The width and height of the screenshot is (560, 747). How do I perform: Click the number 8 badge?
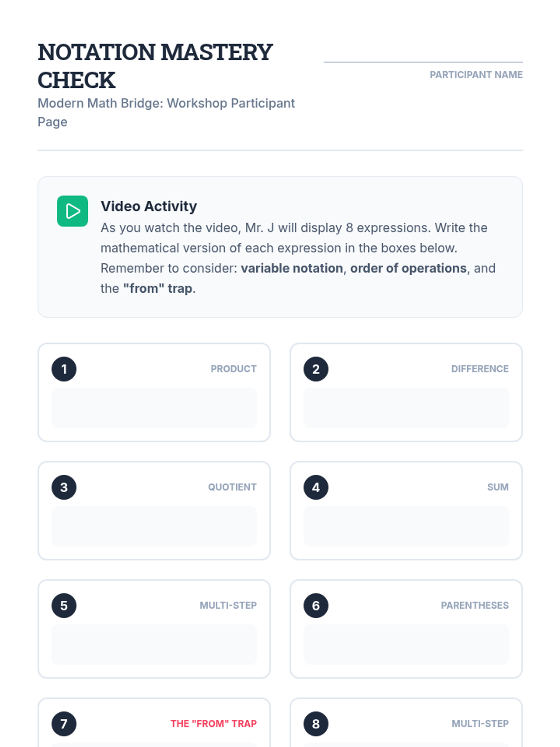[x=316, y=724]
